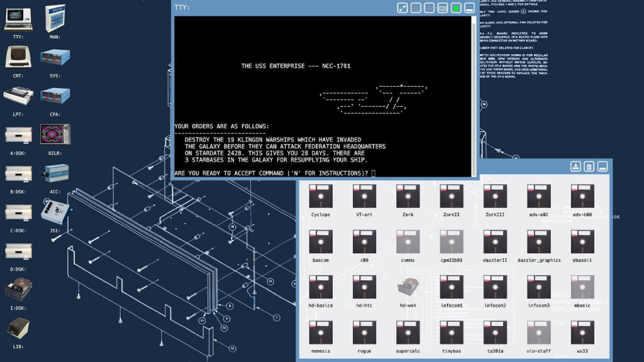Select the infocom1 floppy disk
This screenshot has height=362, width=644.
click(452, 287)
